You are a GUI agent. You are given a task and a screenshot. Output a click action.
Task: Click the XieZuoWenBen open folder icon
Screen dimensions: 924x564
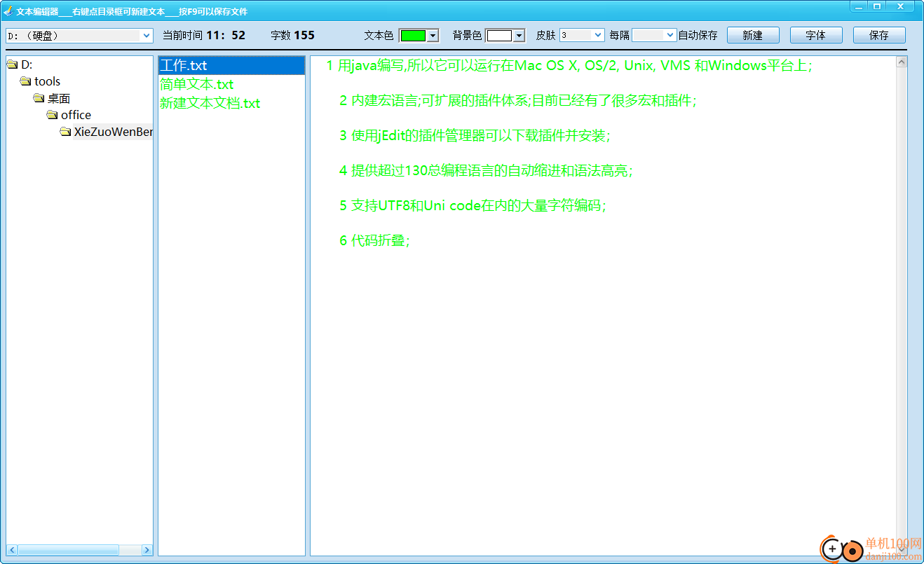(65, 132)
